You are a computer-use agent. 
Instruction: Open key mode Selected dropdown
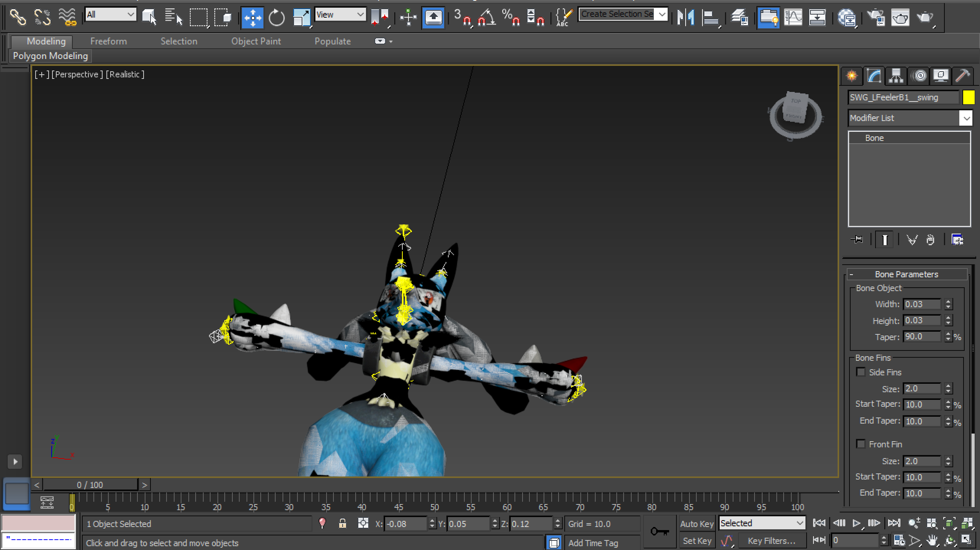pyautogui.click(x=762, y=523)
